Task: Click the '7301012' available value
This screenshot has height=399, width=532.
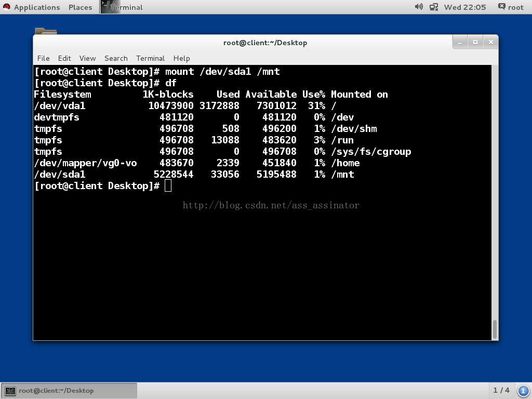Action: click(276, 106)
